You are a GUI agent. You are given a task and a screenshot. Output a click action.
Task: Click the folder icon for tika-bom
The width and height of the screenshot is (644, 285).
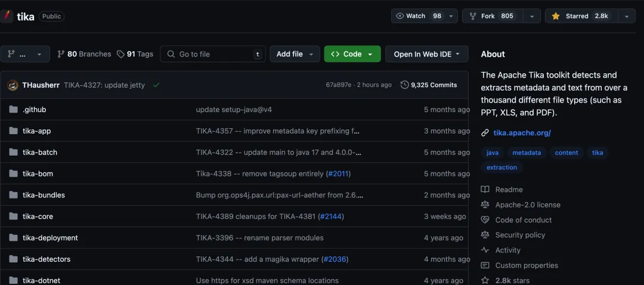click(14, 174)
